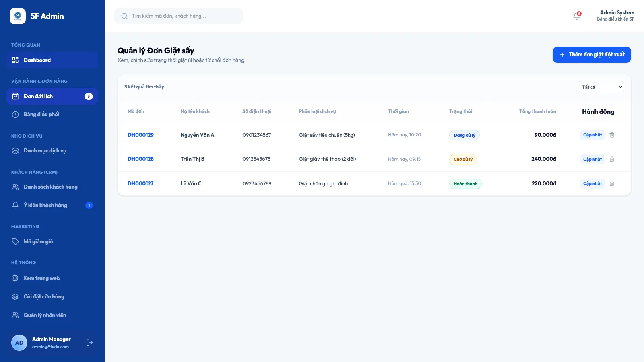Viewport: 644px width, 362px height.
Task: Click Admin System profile name
Action: point(617,12)
